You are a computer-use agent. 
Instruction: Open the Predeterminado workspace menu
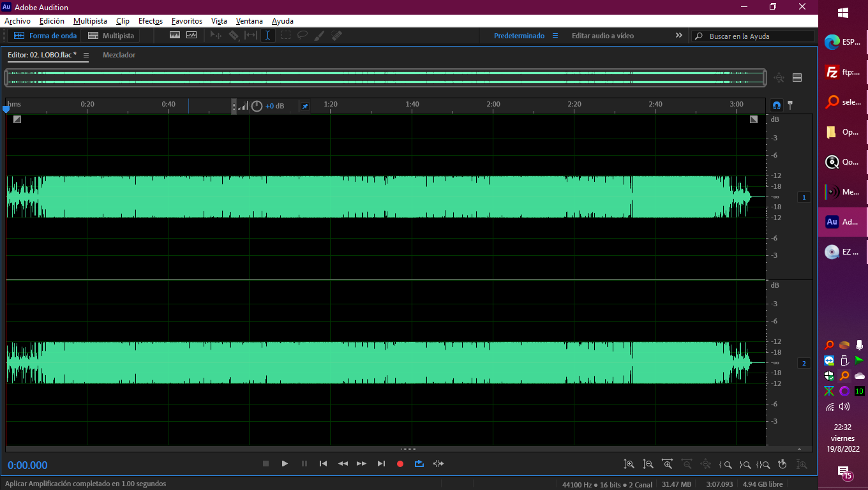(555, 36)
